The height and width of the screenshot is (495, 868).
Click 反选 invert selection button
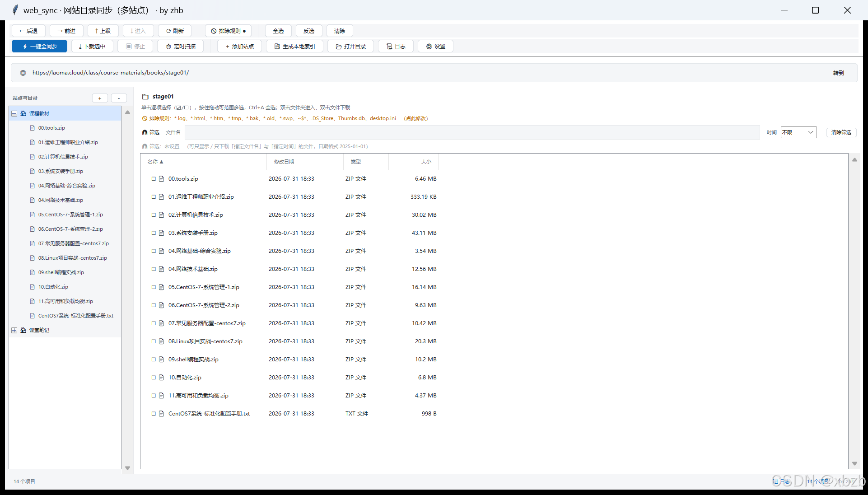(309, 31)
